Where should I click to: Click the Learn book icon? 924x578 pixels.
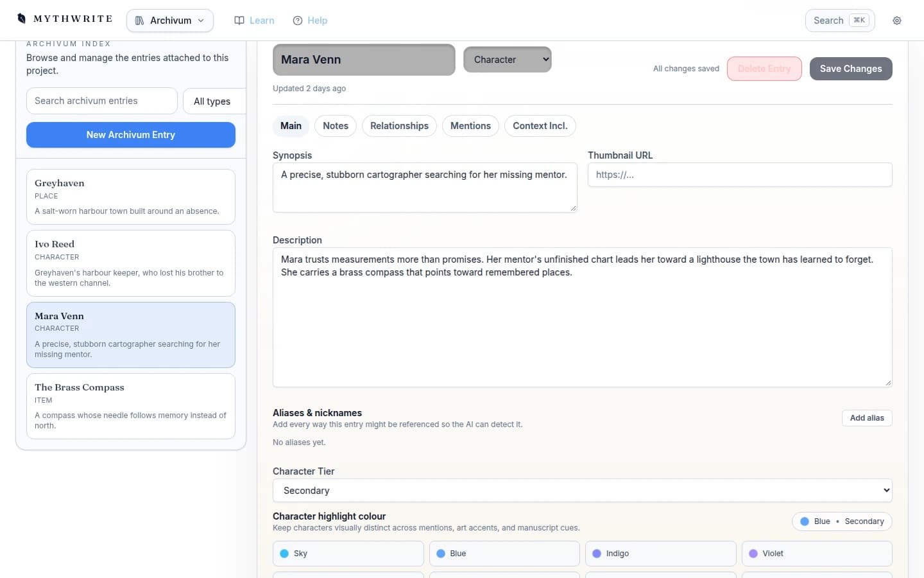click(239, 21)
